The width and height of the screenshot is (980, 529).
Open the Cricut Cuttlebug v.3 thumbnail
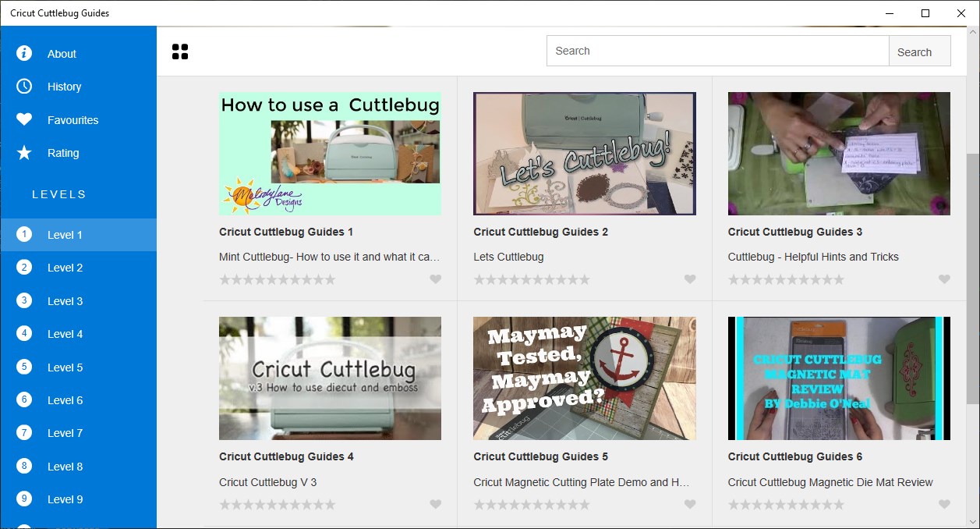point(330,378)
